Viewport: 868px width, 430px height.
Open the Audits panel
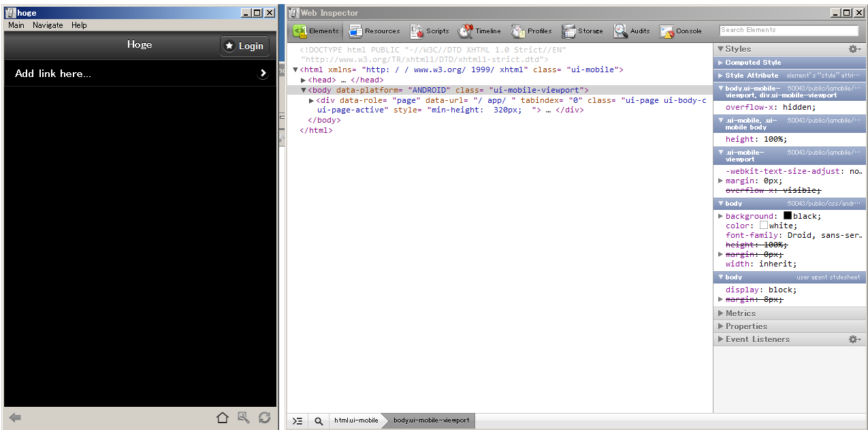coord(632,31)
